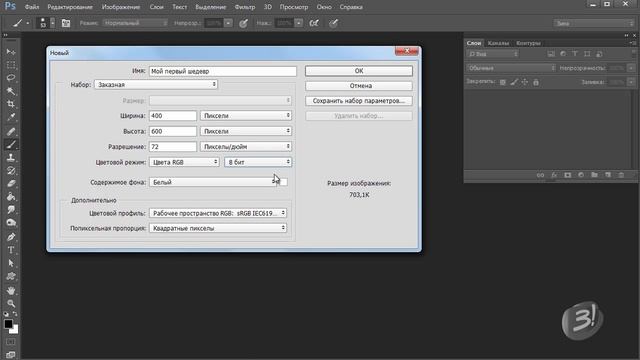Swap foreground and background colors
The image size is (640, 360).
coord(15,314)
